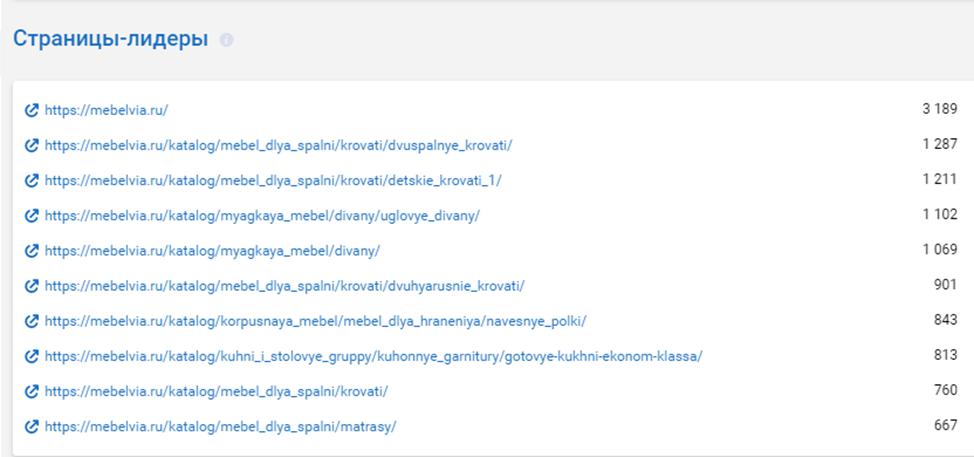Select the value 843
The height and width of the screenshot is (457, 974).
(945, 320)
